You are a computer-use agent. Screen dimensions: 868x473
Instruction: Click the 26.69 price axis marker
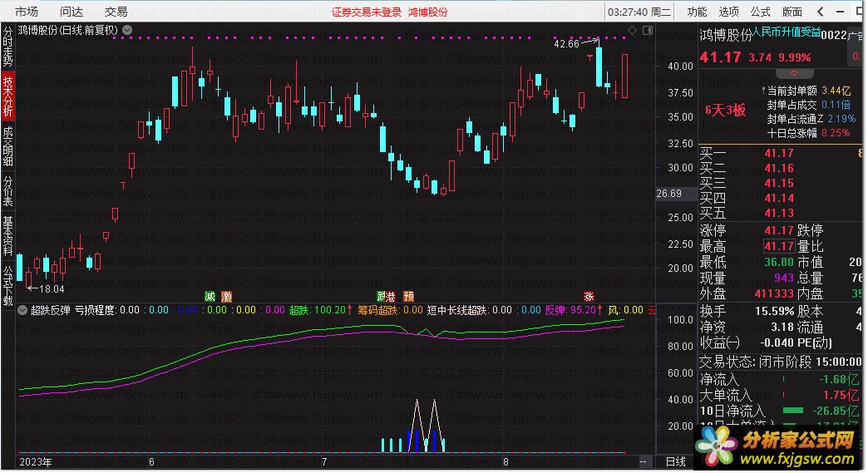click(668, 194)
